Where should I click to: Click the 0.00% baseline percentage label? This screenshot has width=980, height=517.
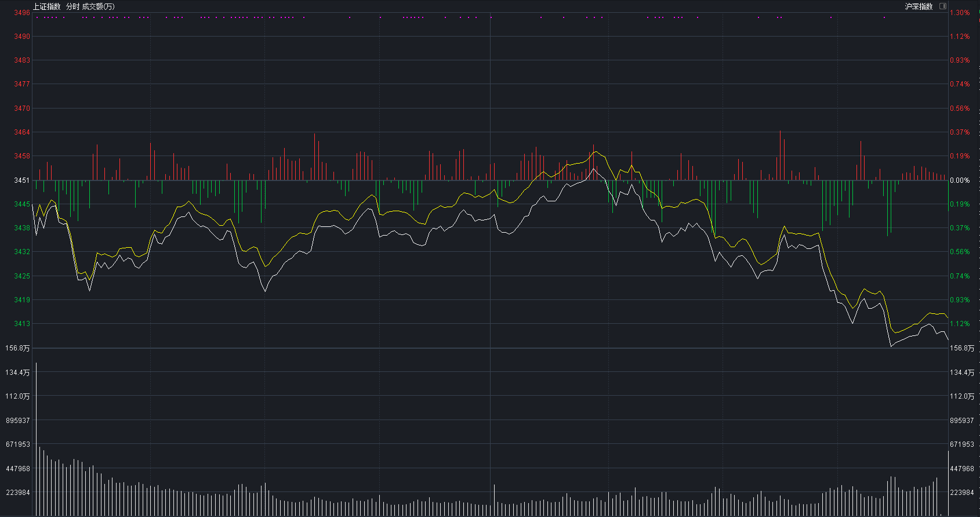pyautogui.click(x=960, y=180)
